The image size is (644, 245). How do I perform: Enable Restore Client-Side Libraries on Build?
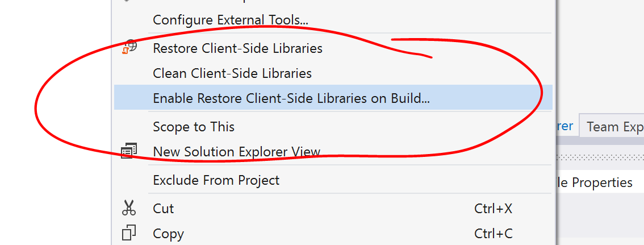(x=291, y=98)
